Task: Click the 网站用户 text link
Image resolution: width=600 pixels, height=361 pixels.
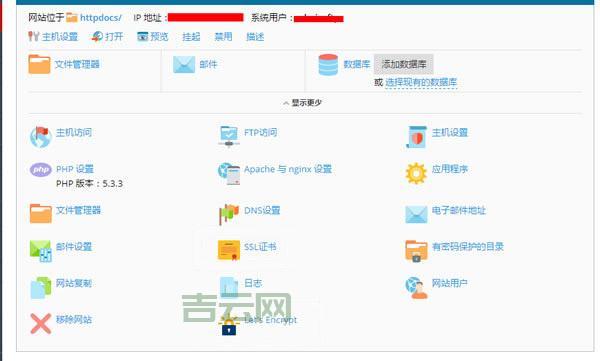Action: point(450,283)
